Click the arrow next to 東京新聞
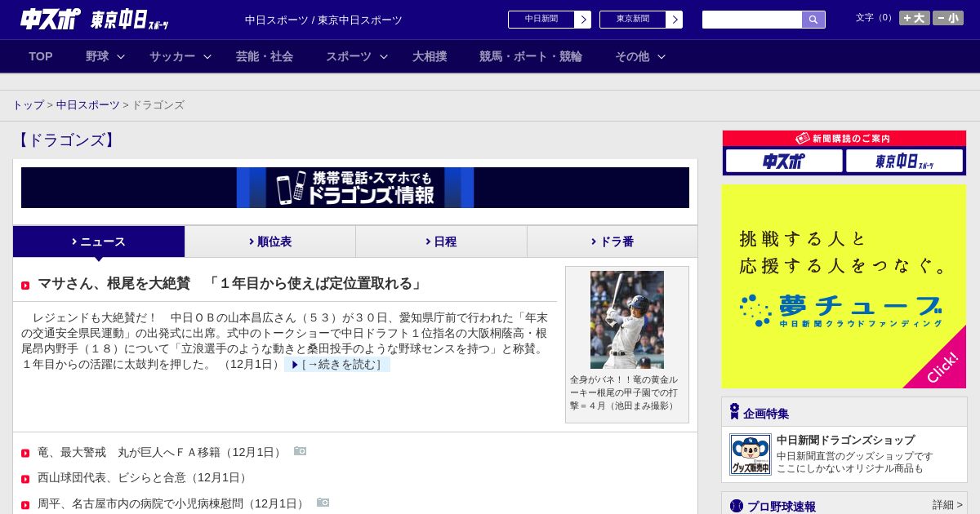 [675, 20]
